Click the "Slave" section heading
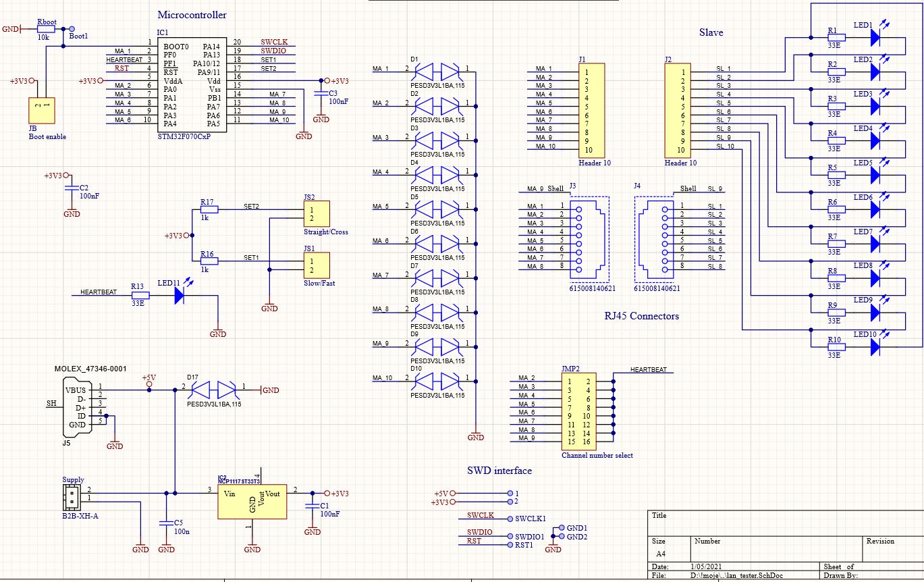Viewport: 924px width, 582px height. pyautogui.click(x=711, y=32)
